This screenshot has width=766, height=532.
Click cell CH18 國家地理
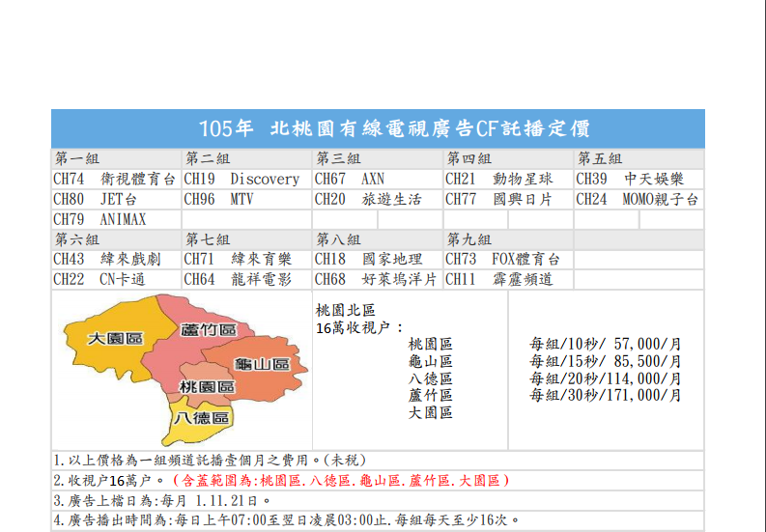pos(377,260)
